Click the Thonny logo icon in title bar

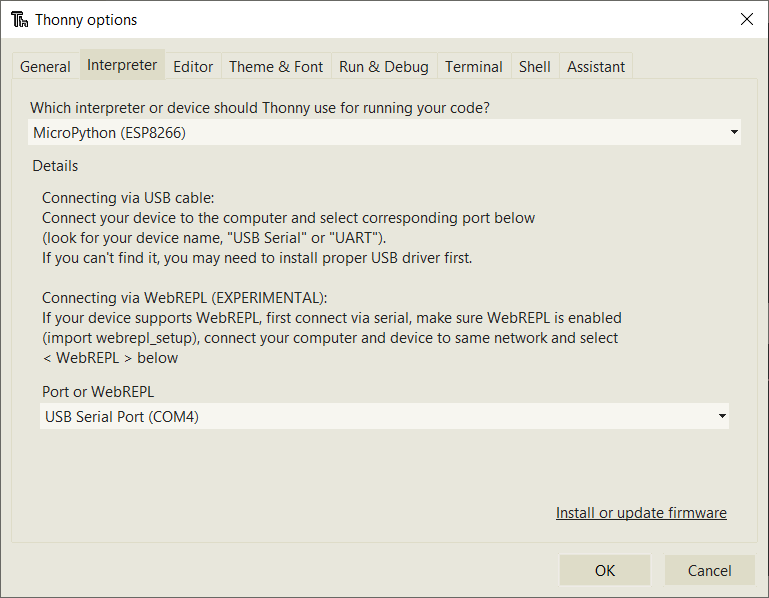click(19, 20)
